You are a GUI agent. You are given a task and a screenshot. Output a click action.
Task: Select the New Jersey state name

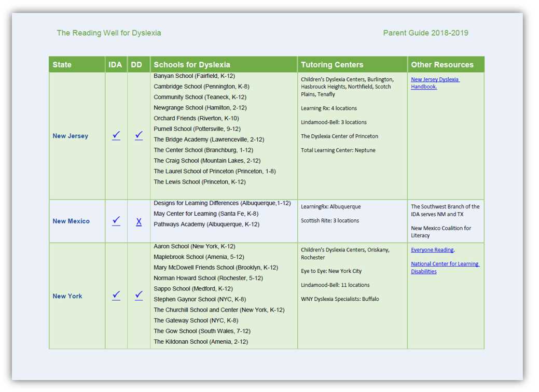[70, 136]
